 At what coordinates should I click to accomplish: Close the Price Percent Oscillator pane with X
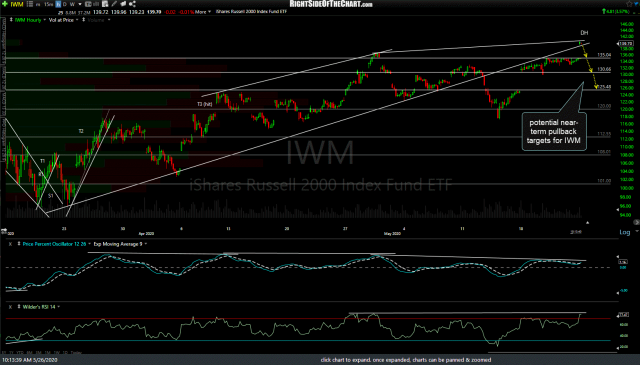click(10, 244)
